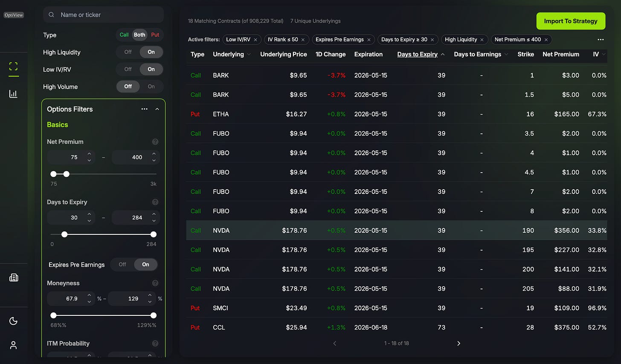Select the CCL put row
Screen dimensions: 621x364
click(x=397, y=327)
